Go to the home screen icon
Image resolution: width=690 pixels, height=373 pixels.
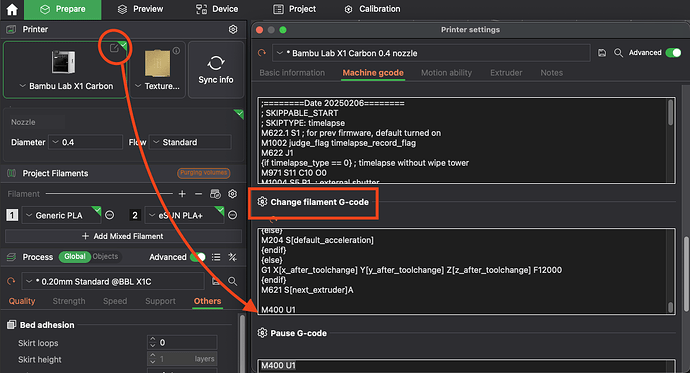(12, 9)
